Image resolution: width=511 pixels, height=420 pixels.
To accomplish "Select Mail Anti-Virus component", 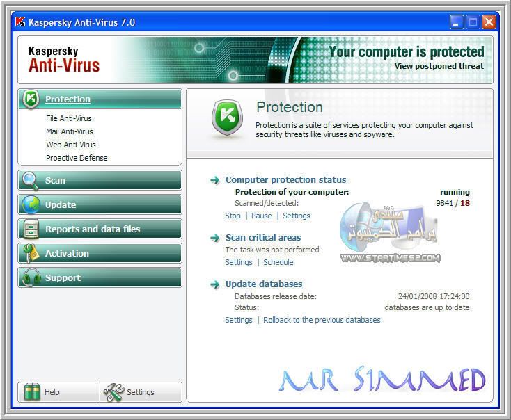I will [x=70, y=131].
